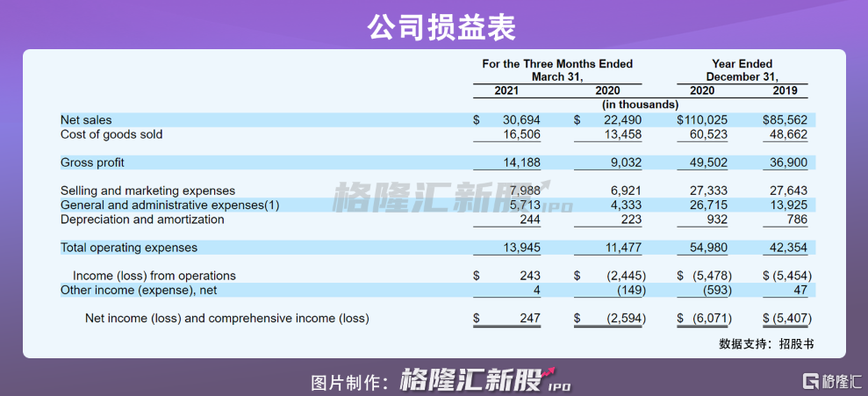Select the Depreciation and amortization label
Viewport: 868px width, 396px height.
point(142,220)
